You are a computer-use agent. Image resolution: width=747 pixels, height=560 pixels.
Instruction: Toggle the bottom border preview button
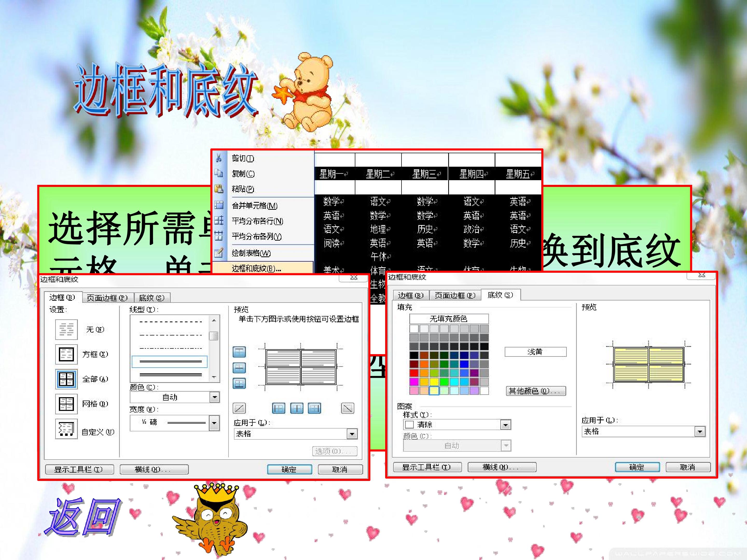point(239,383)
